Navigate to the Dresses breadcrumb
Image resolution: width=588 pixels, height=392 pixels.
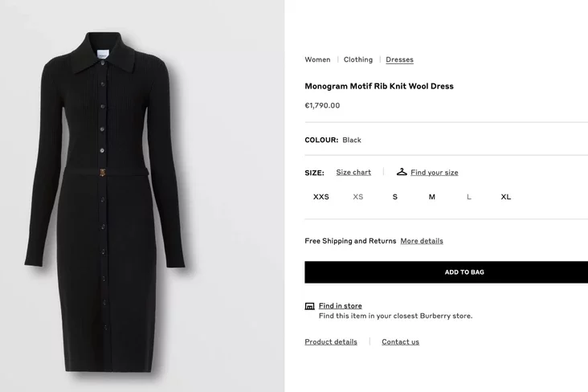399,59
